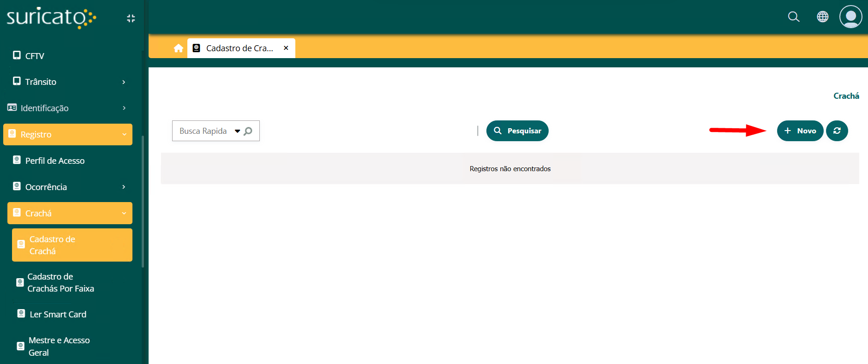Click the Perfil de Acesso icon
Image resolution: width=868 pixels, height=364 pixels.
pos(17,160)
